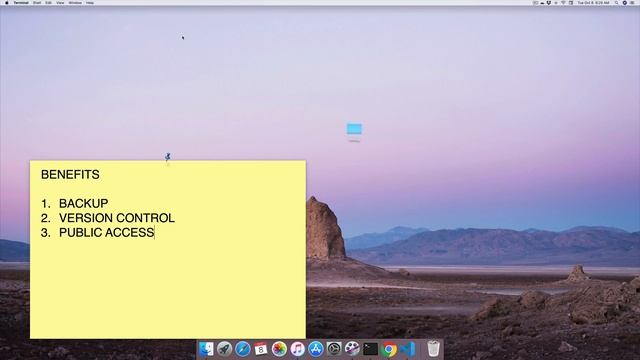640x360 pixels.
Task: Click the Dropbox icon in the menu bar
Action: tap(549, 2)
